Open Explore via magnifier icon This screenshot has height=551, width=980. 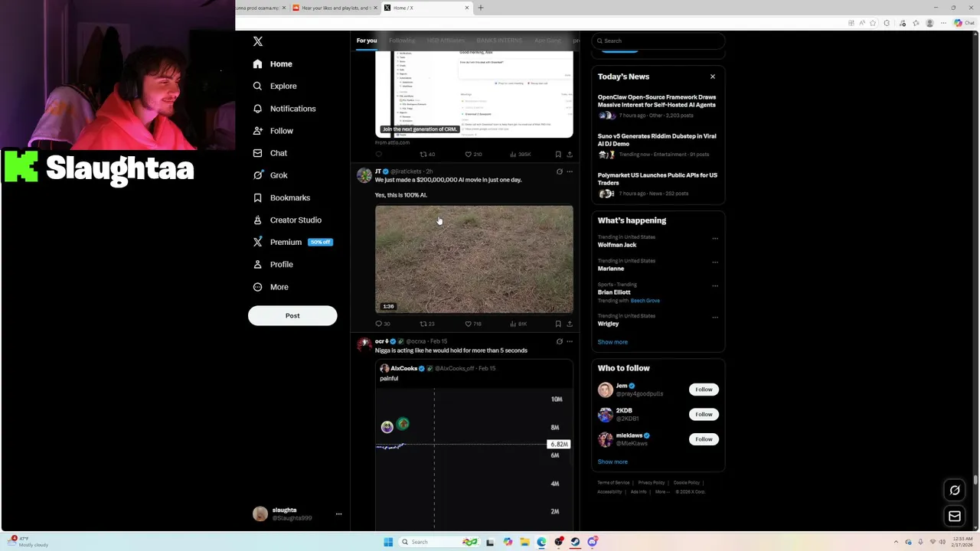(258, 86)
